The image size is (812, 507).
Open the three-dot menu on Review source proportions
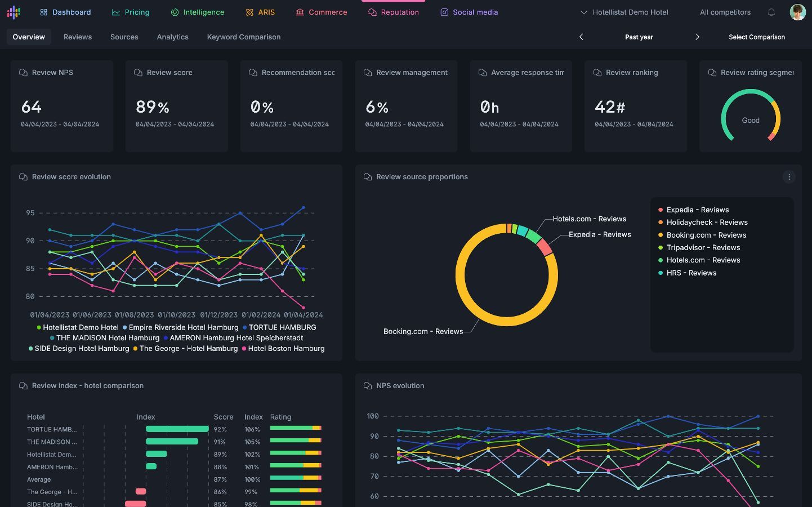pos(789,177)
